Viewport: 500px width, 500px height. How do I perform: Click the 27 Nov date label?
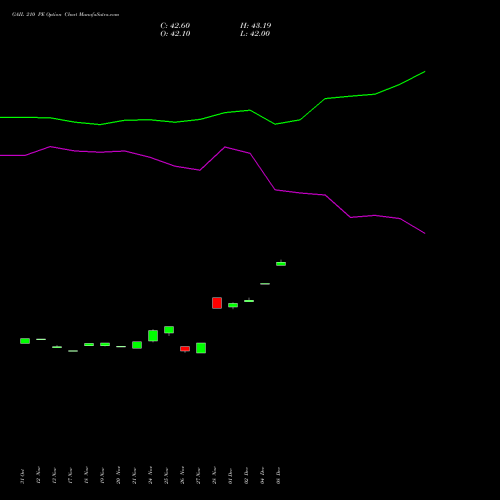[198, 475]
